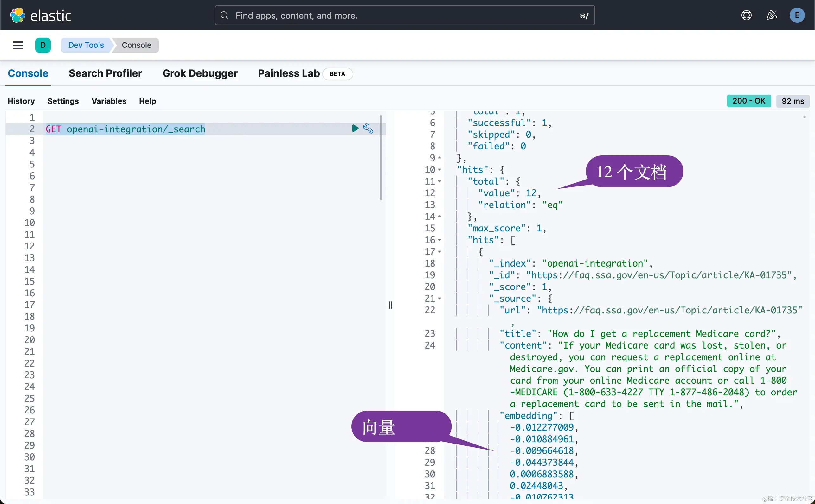
Task: Open the help lifebuoy icon
Action: click(x=746, y=15)
